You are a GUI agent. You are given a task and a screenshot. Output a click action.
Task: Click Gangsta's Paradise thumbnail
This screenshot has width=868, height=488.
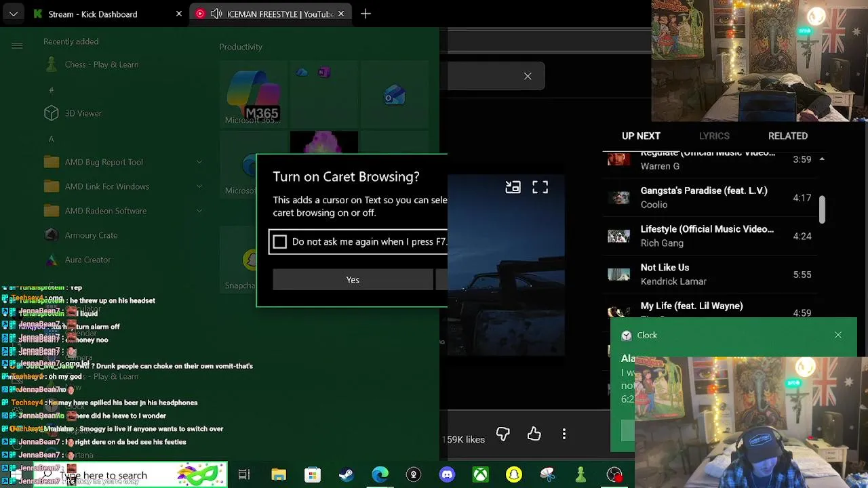pos(618,198)
